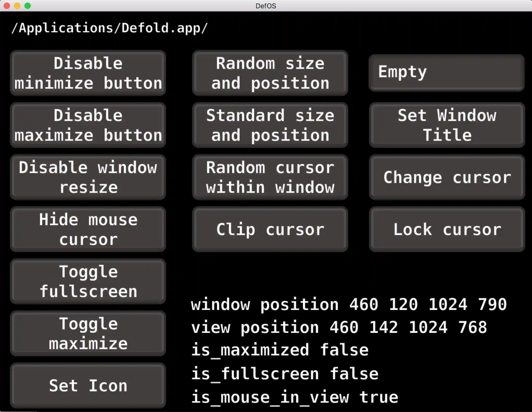Screen dimensions: 532x412
Task: Toggle fullscreen mode
Action: tap(88, 281)
